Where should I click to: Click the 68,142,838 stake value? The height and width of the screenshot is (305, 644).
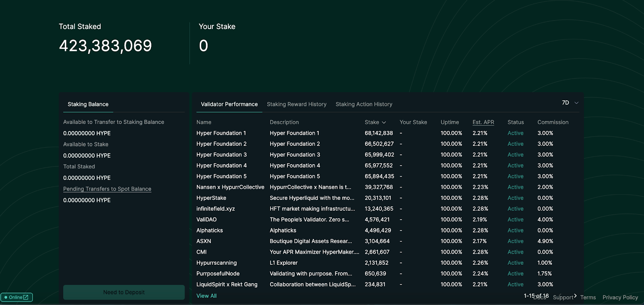[379, 133]
